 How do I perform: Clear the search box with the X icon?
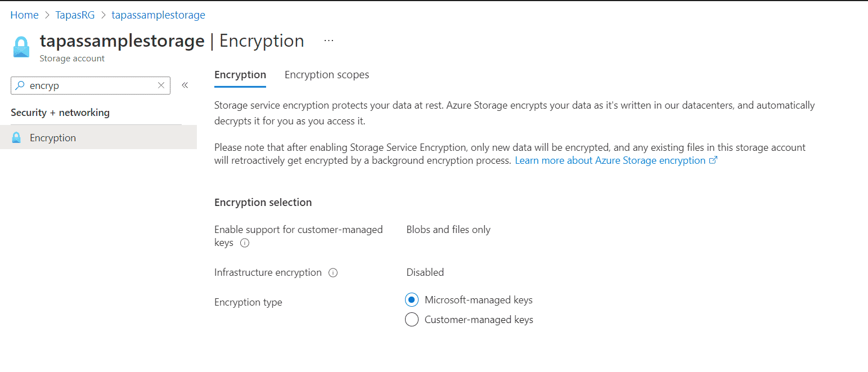(x=161, y=85)
